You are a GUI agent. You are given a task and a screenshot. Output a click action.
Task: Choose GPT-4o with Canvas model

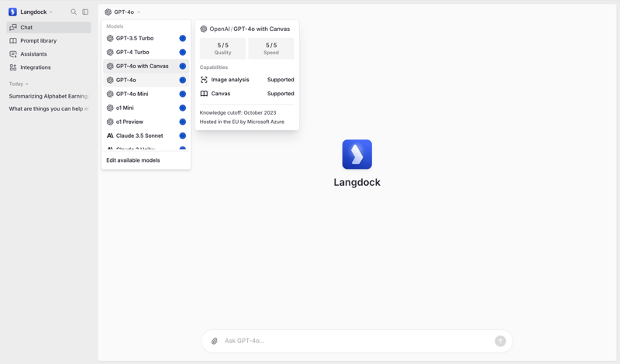pyautogui.click(x=146, y=66)
